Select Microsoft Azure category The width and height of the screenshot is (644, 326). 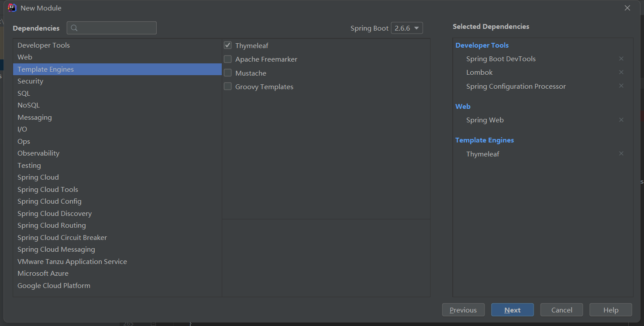[117, 274]
